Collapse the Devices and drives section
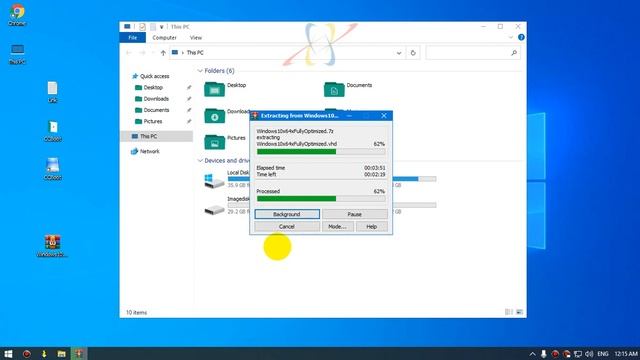 coord(200,161)
